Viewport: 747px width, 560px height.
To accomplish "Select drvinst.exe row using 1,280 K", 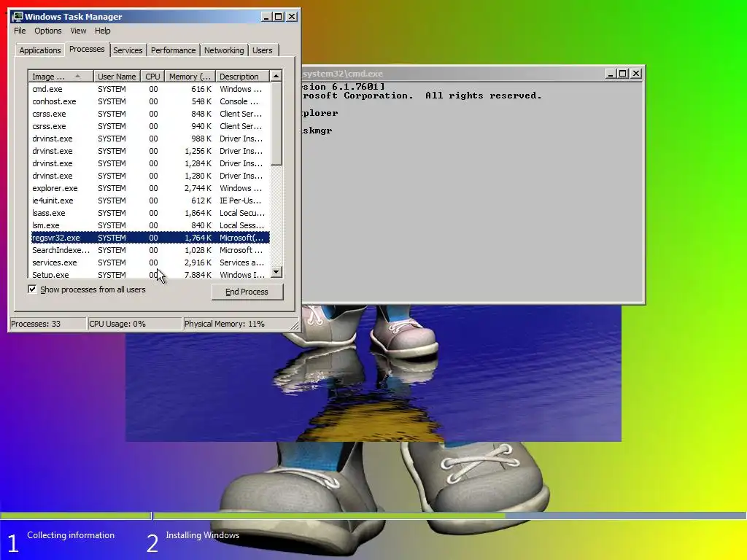I will click(x=150, y=176).
